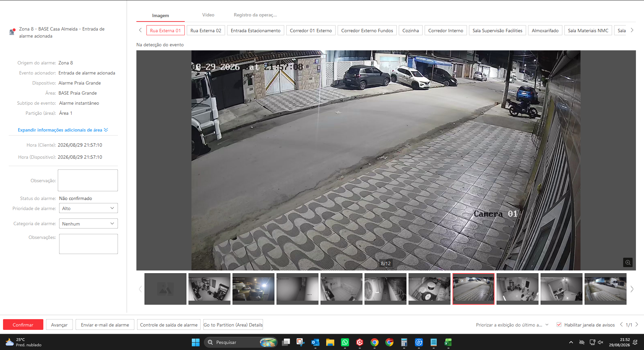
Task: Open Go to Partition (Area) Details
Action: click(x=233, y=324)
